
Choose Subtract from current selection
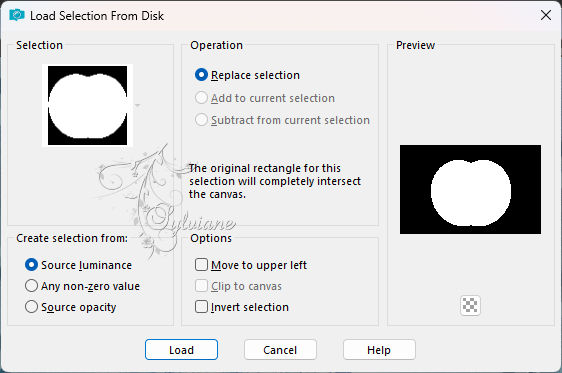click(x=282, y=120)
